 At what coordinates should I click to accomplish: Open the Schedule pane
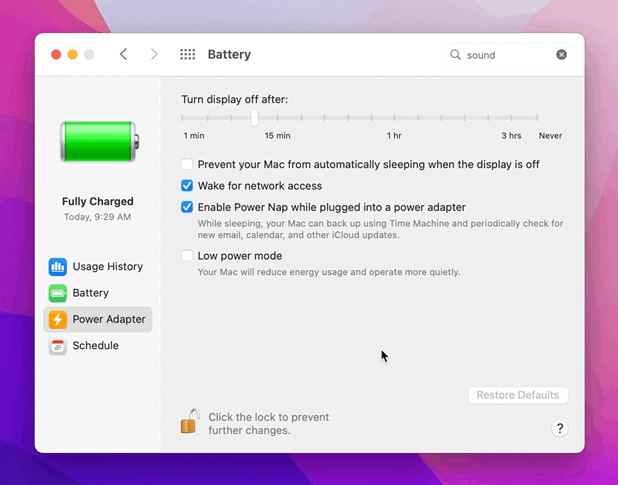point(97,346)
